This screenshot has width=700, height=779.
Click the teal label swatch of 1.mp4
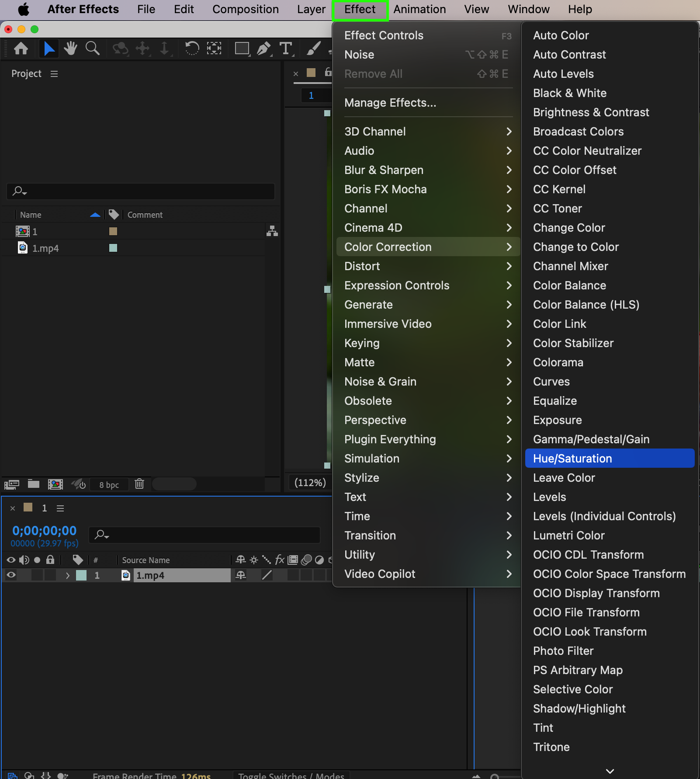pos(113,248)
